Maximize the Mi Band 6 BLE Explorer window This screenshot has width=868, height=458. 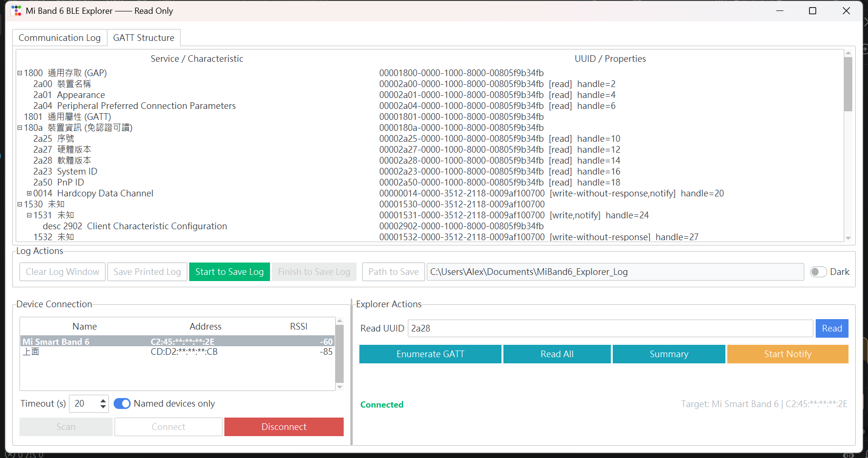pyautogui.click(x=812, y=10)
